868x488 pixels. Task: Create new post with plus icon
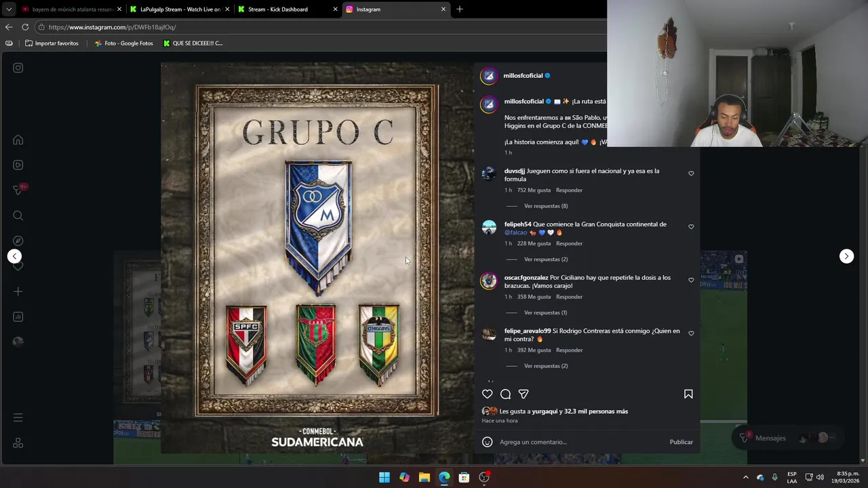18,291
